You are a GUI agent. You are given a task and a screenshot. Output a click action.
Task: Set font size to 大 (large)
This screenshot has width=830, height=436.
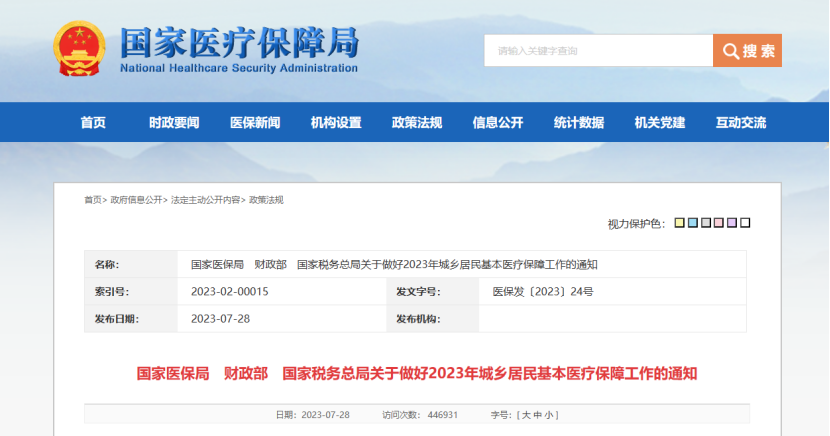pos(524,415)
